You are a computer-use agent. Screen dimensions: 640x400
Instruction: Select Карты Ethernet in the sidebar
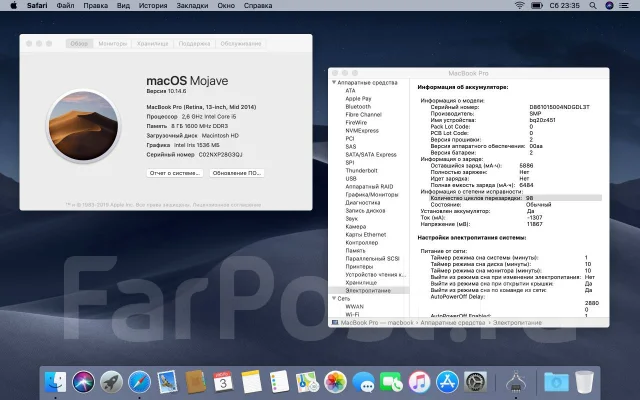pyautogui.click(x=366, y=235)
